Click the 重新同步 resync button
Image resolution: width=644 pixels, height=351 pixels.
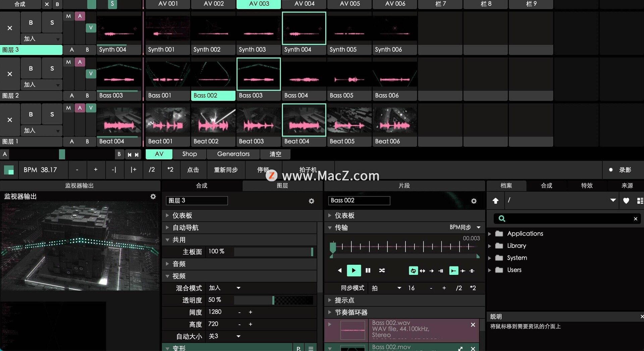(226, 170)
